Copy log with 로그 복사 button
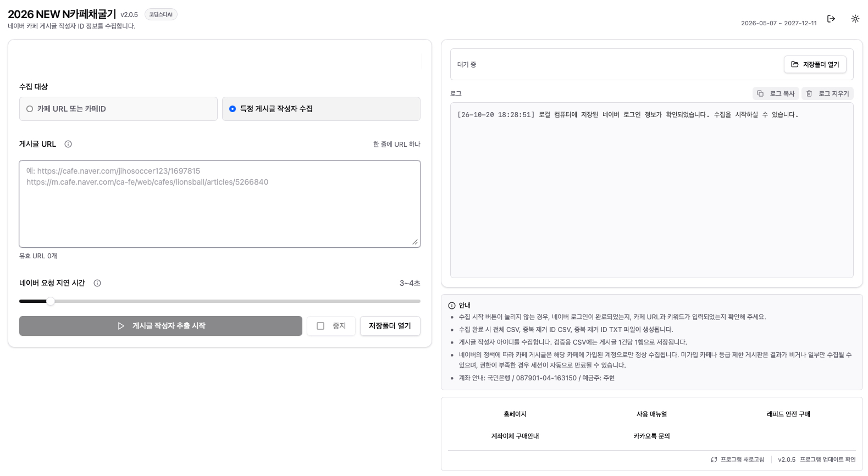868x476 pixels. point(776,93)
